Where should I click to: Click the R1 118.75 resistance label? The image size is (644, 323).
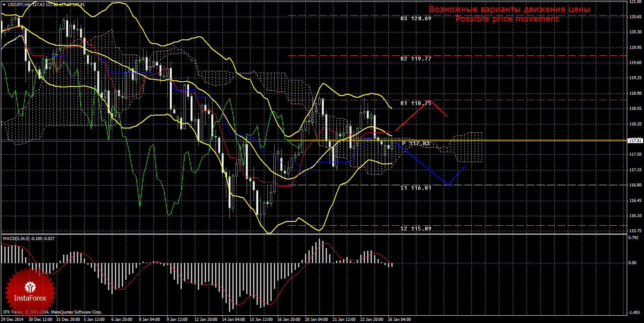tap(416, 103)
